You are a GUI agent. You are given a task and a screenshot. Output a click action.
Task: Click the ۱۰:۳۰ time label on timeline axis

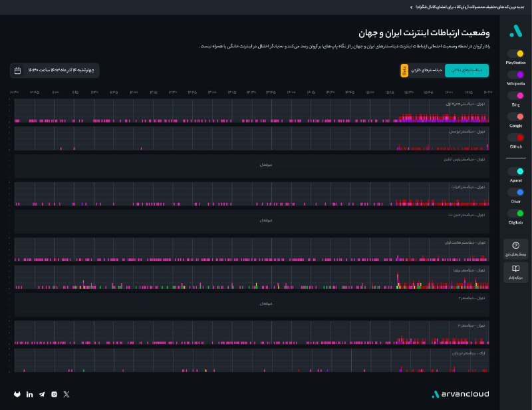pos(15,93)
